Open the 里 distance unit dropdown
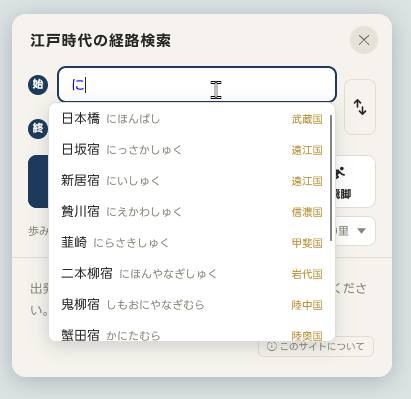The height and width of the screenshot is (399, 411). [355, 231]
